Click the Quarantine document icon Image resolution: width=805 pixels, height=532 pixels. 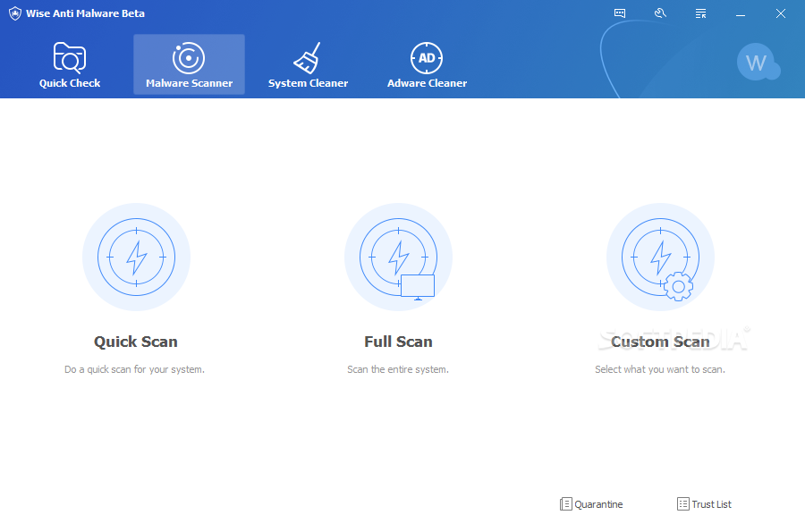566,504
